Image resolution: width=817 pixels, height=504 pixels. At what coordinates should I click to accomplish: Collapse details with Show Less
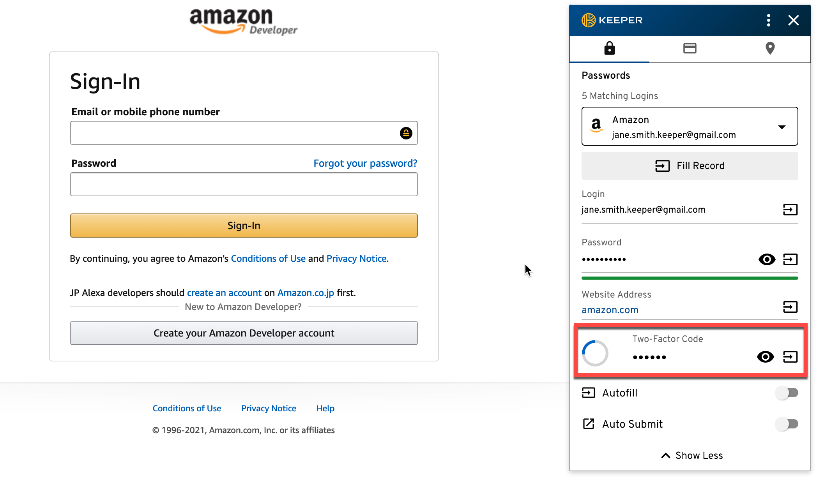coord(692,456)
